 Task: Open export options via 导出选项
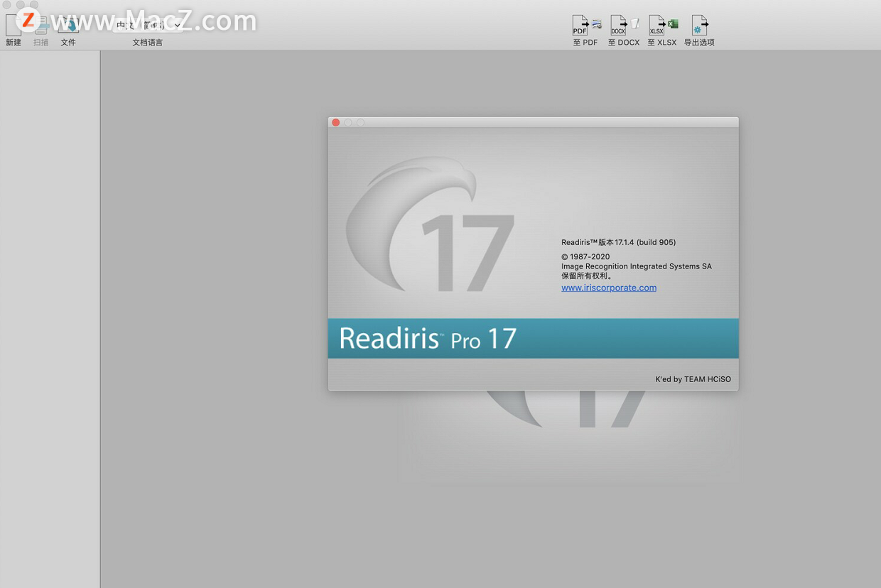699,31
